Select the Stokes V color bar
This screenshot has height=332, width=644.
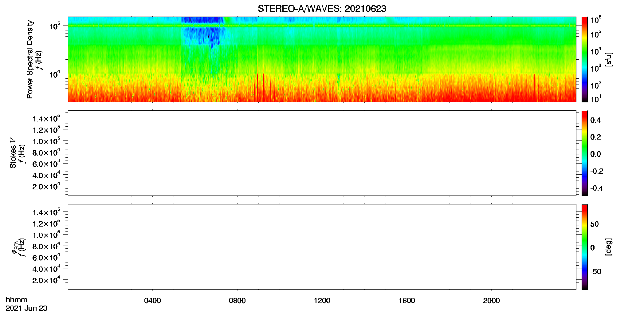[x=584, y=153]
